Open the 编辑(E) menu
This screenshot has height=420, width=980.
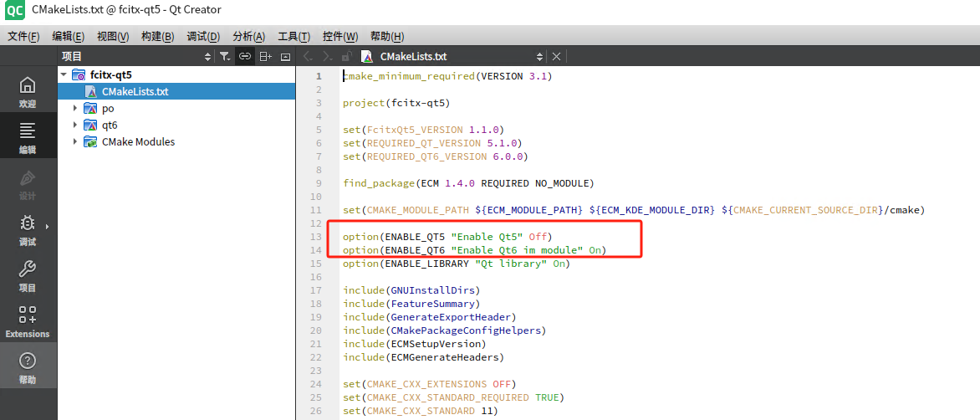coord(68,36)
